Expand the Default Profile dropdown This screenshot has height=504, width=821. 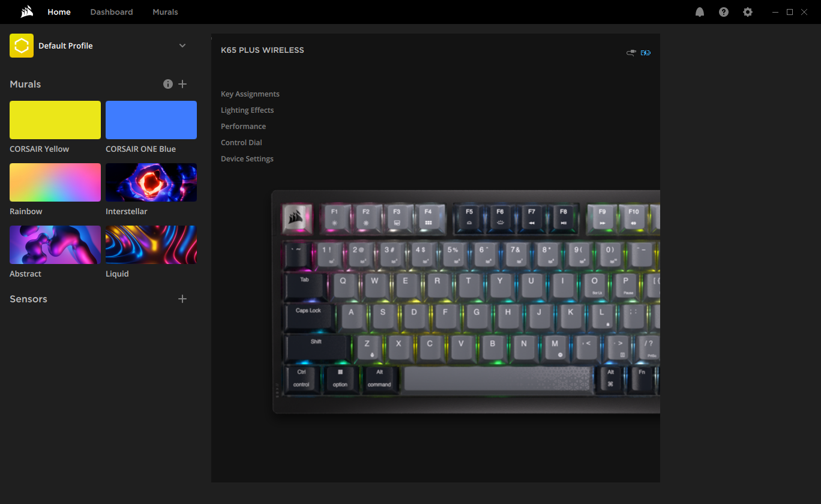point(182,46)
